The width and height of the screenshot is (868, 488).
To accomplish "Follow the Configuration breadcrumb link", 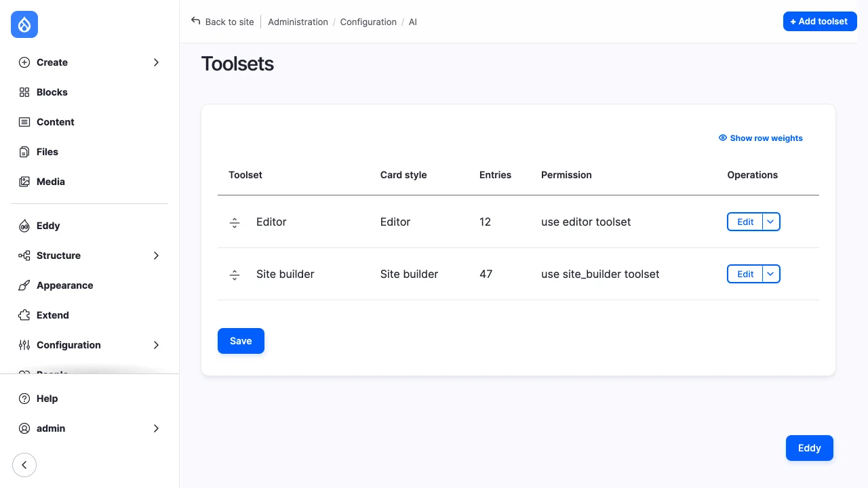I will tap(368, 22).
